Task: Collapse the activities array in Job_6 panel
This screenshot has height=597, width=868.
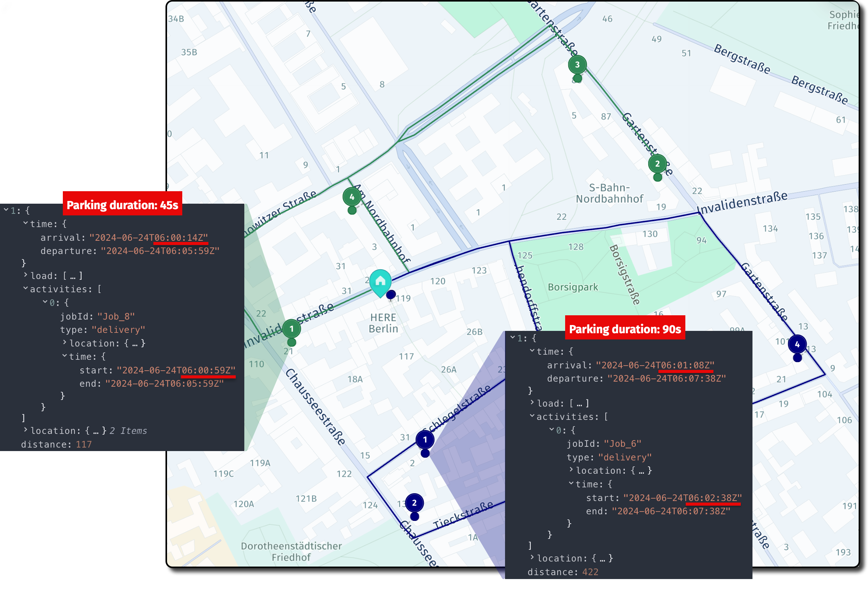Action: point(532,416)
